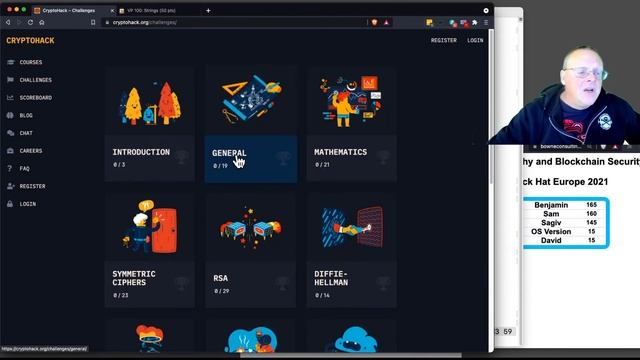Click the browser home icon

(42, 22)
